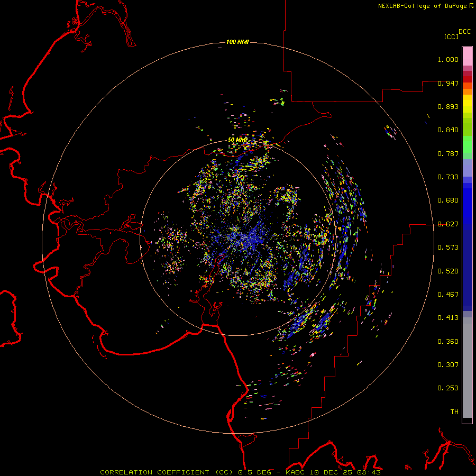The width and height of the screenshot is (476, 476).
Task: Select the 0.307 scale value
Action: [448, 365]
